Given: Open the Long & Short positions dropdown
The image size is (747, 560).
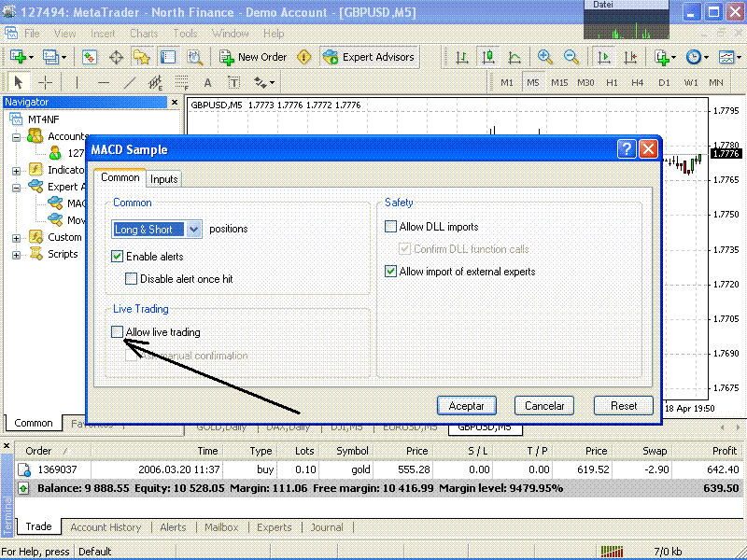Looking at the screenshot, I should pyautogui.click(x=194, y=229).
